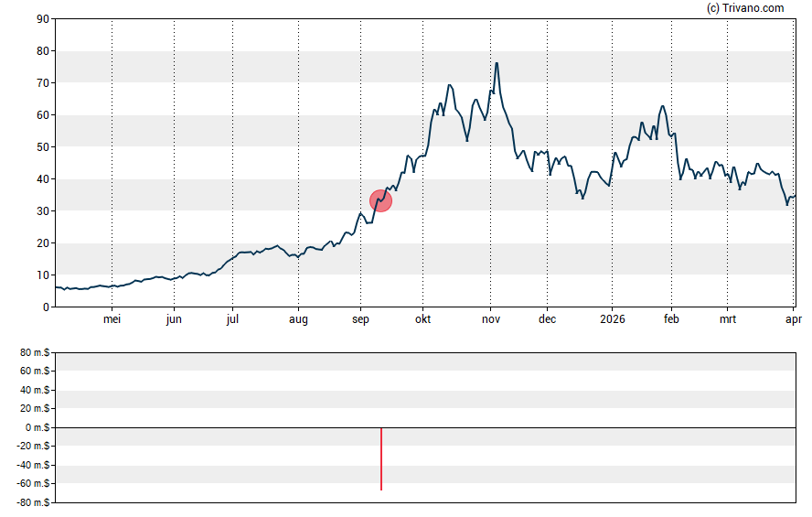Click the 90 price axis label
Screen dimensions: 812x517
43,19
